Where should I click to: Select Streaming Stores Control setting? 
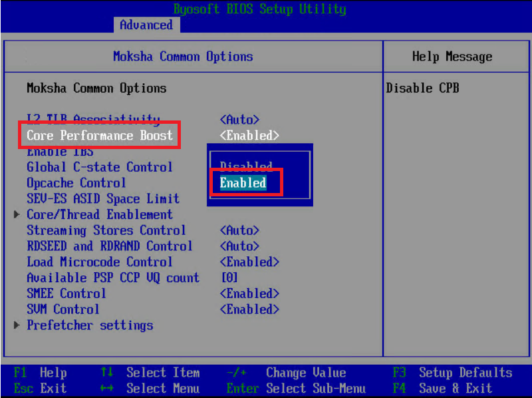click(x=106, y=230)
